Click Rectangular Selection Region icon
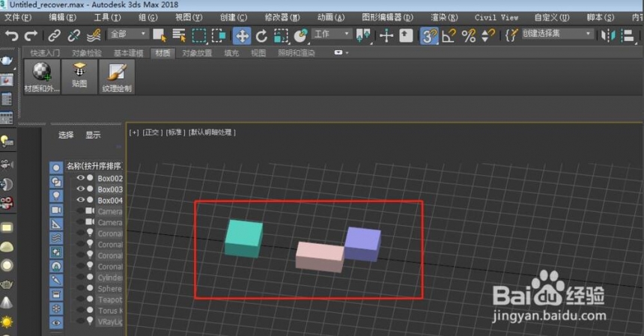This screenshot has width=644, height=336. 199,36
